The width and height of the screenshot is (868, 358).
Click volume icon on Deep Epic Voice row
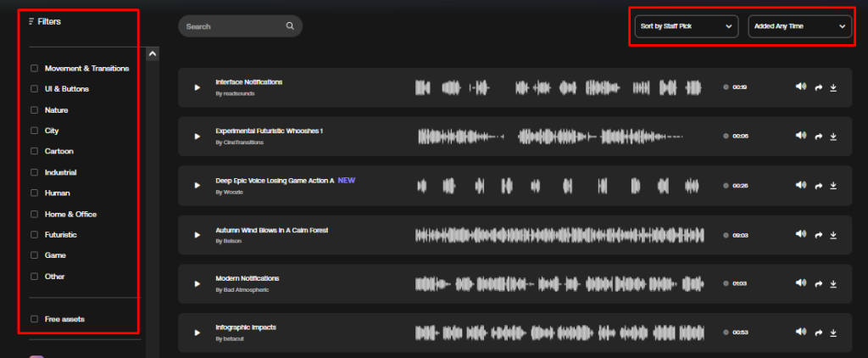coord(800,185)
